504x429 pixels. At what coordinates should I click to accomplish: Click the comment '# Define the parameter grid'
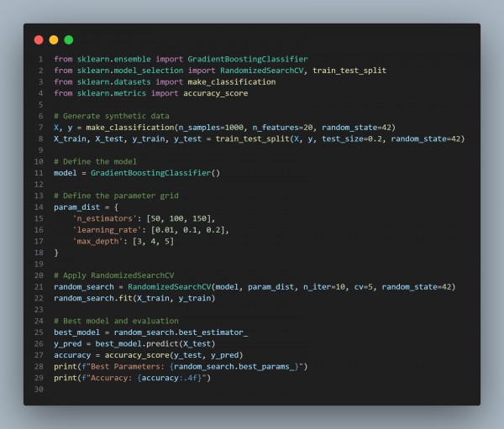click(117, 196)
